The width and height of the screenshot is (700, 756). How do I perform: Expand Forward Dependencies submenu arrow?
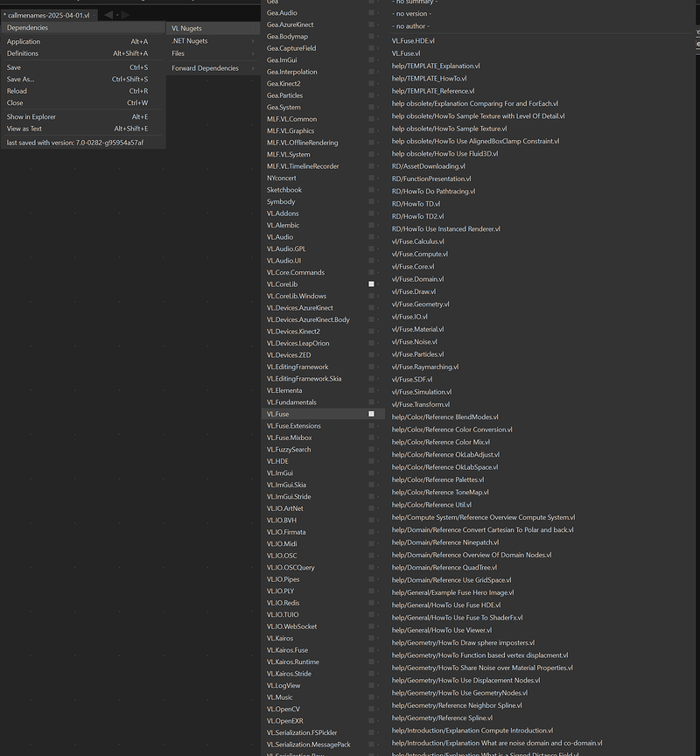point(253,68)
